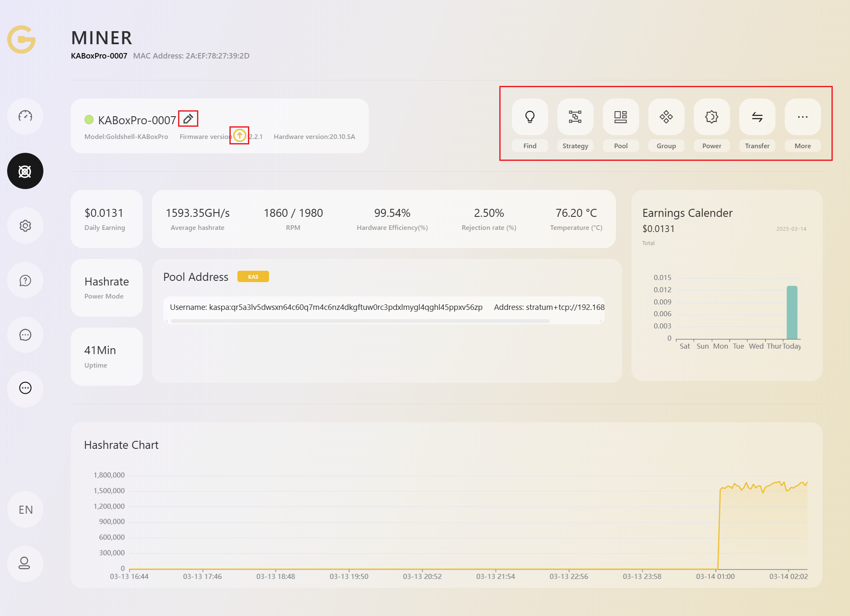
Task: Open the user account sidebar icon
Action: click(25, 563)
